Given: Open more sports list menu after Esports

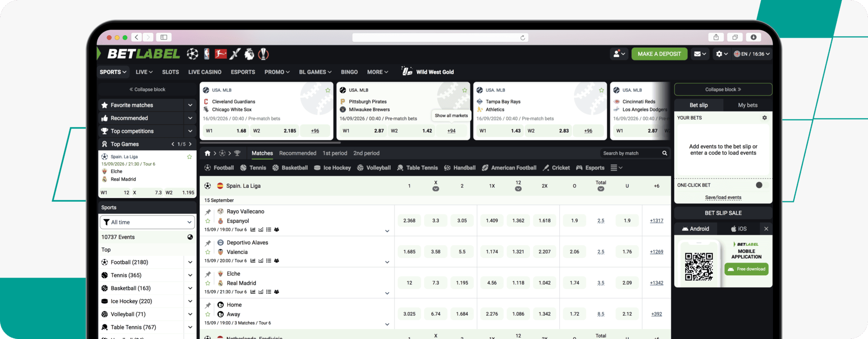Looking at the screenshot, I should point(616,168).
